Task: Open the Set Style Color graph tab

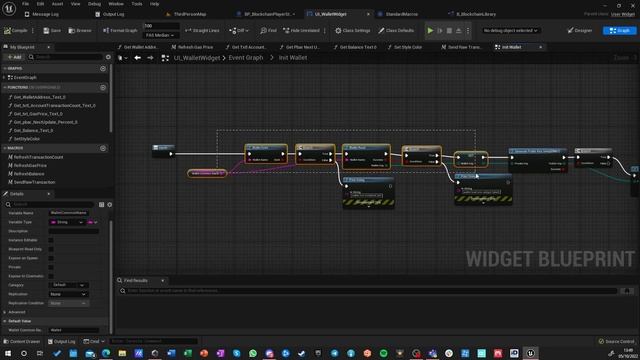Action: click(405, 47)
